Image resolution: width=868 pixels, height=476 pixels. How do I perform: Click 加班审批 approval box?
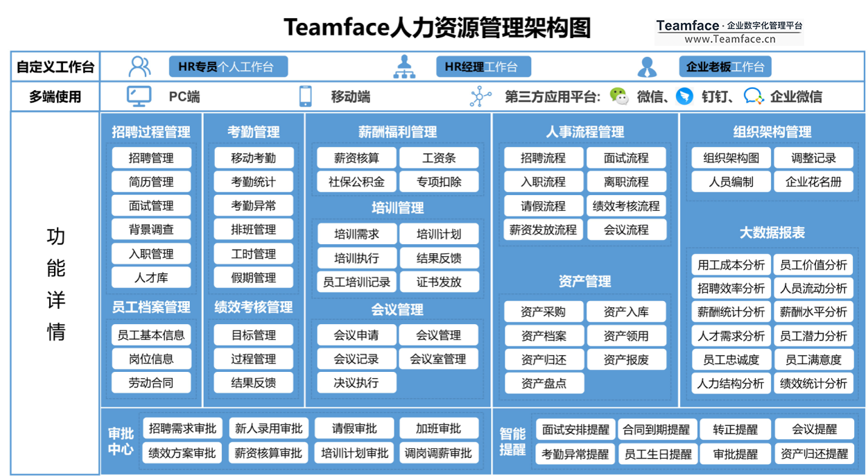439,429
